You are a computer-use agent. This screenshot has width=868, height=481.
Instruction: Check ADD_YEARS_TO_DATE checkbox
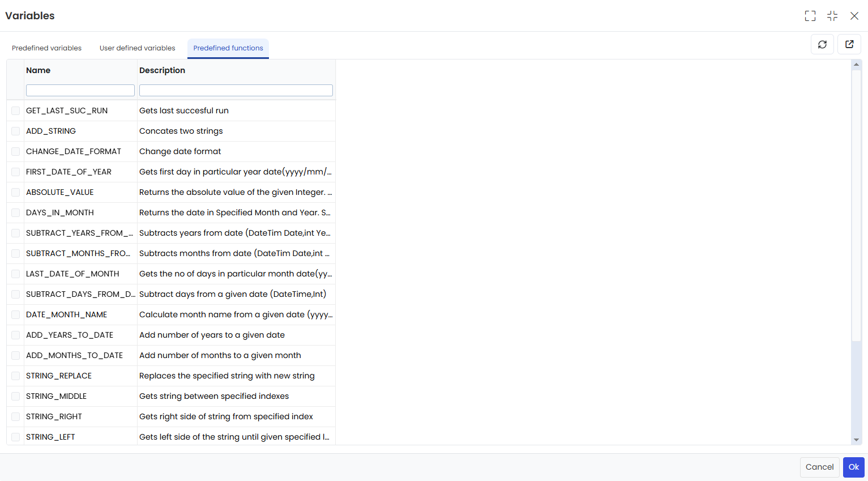(15, 335)
